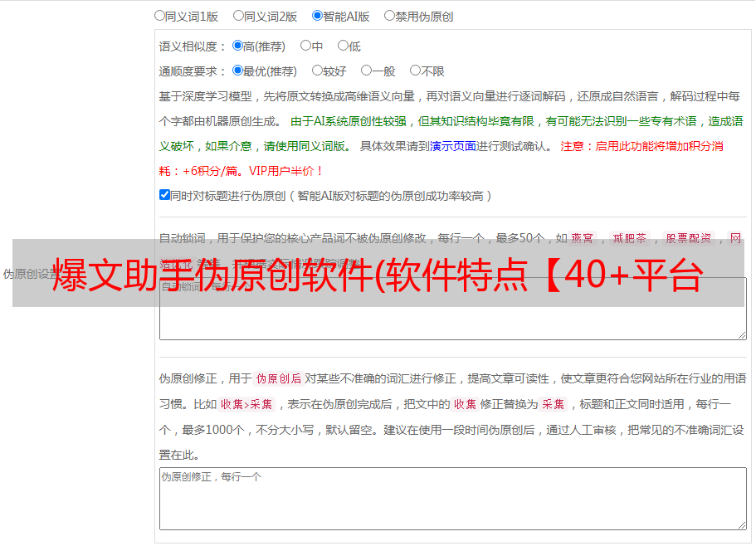The height and width of the screenshot is (546, 756).
Task: Click the 自动锁词 textarea resize handle
Action: pos(742,335)
